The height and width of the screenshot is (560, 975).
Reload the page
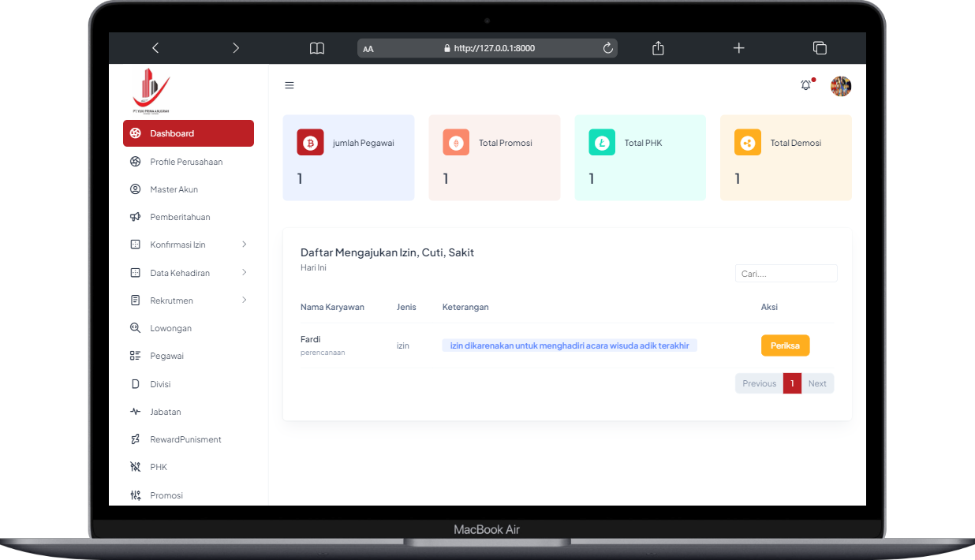(608, 48)
